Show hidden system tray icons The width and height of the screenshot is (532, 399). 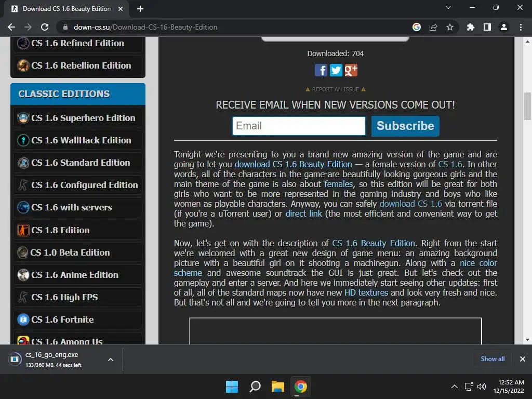[454, 387]
